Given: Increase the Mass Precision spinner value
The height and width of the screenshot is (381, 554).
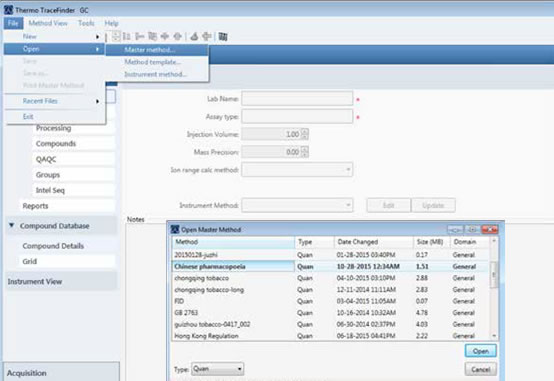Looking at the screenshot, I should tap(305, 149).
